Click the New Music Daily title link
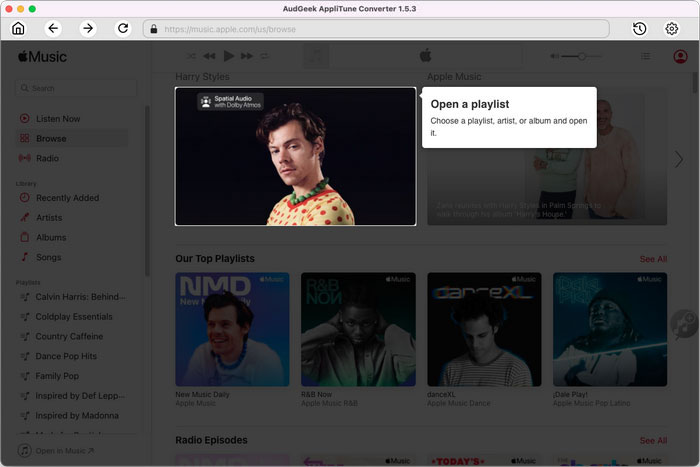The image size is (700, 467). coord(202,395)
